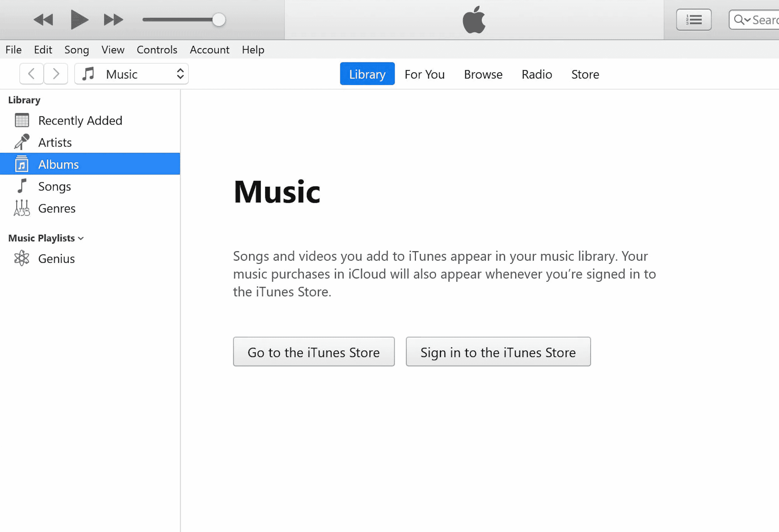Click Sign in to the iTunes Store

pyautogui.click(x=498, y=352)
